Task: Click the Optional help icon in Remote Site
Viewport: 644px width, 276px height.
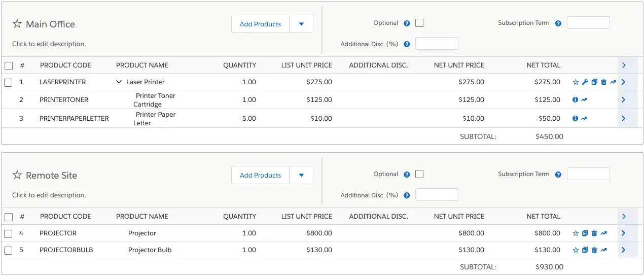Action: click(407, 175)
